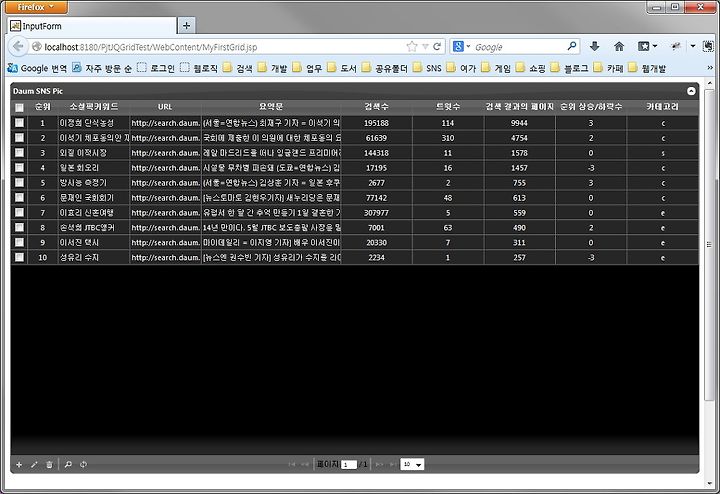
Task: Open the add-on dropdown arrow in toolbar
Action: coord(693,46)
